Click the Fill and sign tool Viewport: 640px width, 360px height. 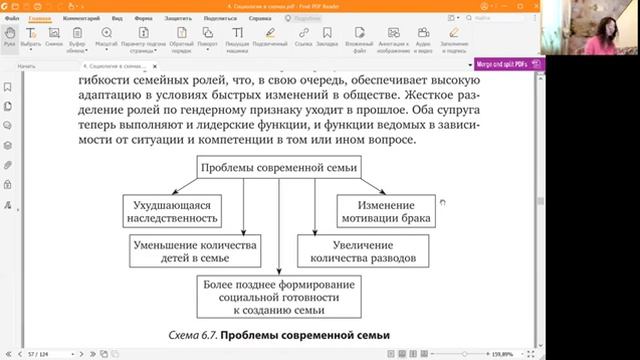454,39
